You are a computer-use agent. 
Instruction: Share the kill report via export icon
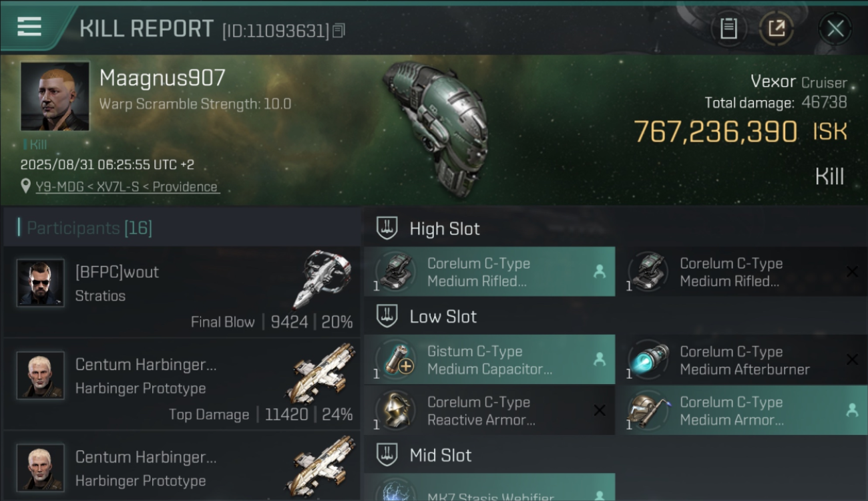(777, 29)
